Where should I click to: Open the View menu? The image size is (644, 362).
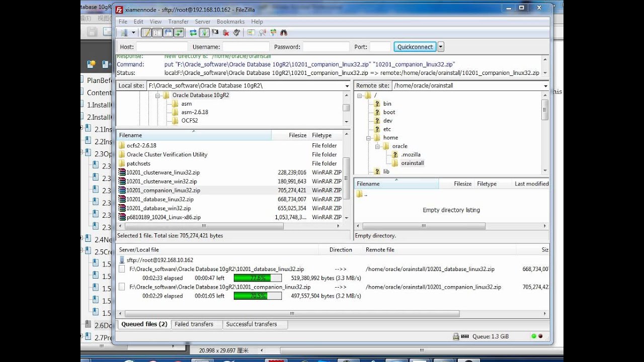(155, 22)
